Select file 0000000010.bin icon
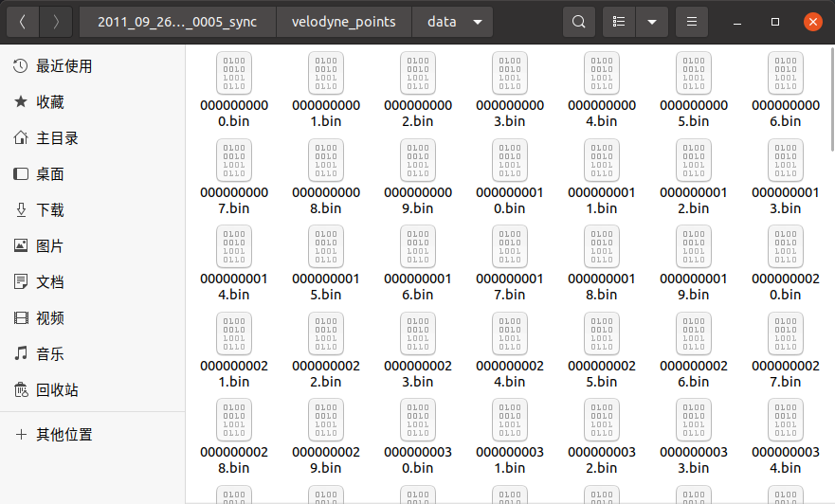The height and width of the screenshot is (504, 835). click(510, 160)
